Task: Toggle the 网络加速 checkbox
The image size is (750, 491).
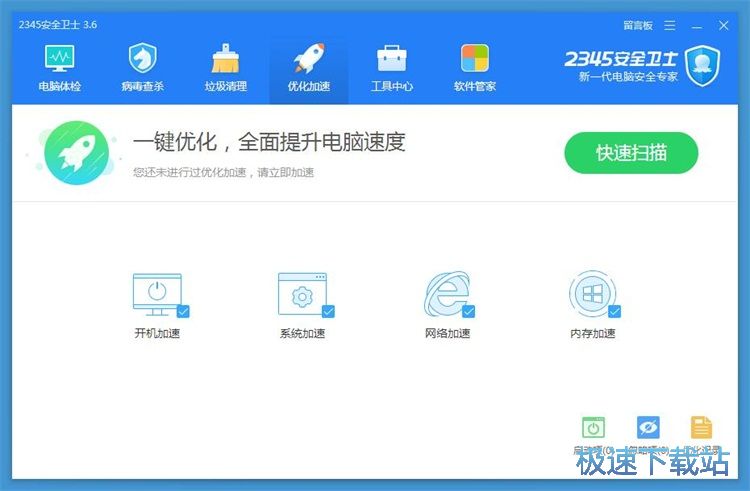Action: pos(469,312)
